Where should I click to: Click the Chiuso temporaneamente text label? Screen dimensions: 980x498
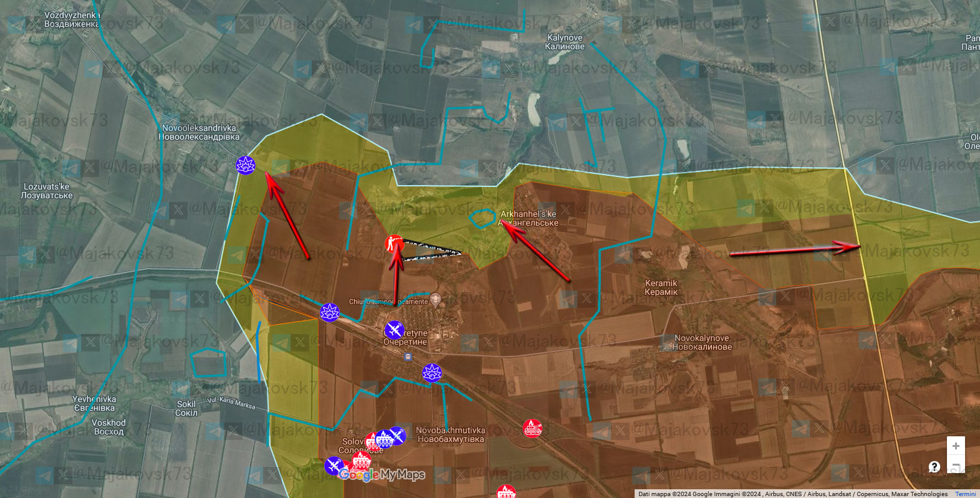tap(388, 302)
